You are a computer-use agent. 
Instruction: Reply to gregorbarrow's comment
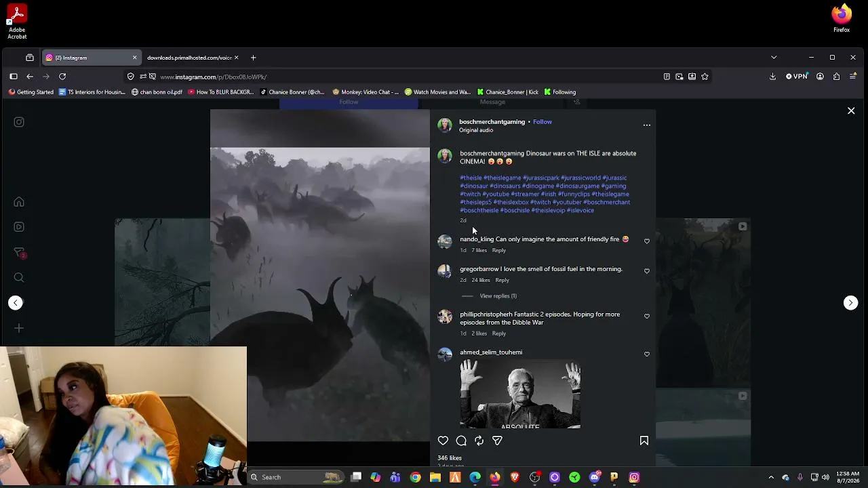coord(502,281)
